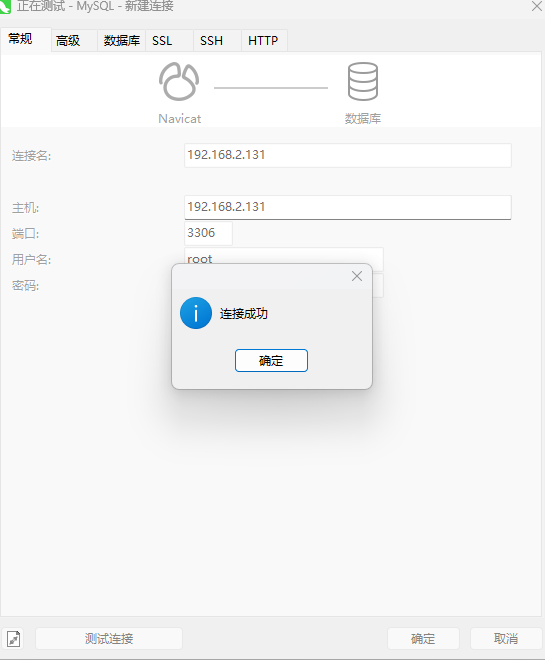Click the blue info icon in dialog
Viewport: 545px width, 660px height.
click(196, 313)
